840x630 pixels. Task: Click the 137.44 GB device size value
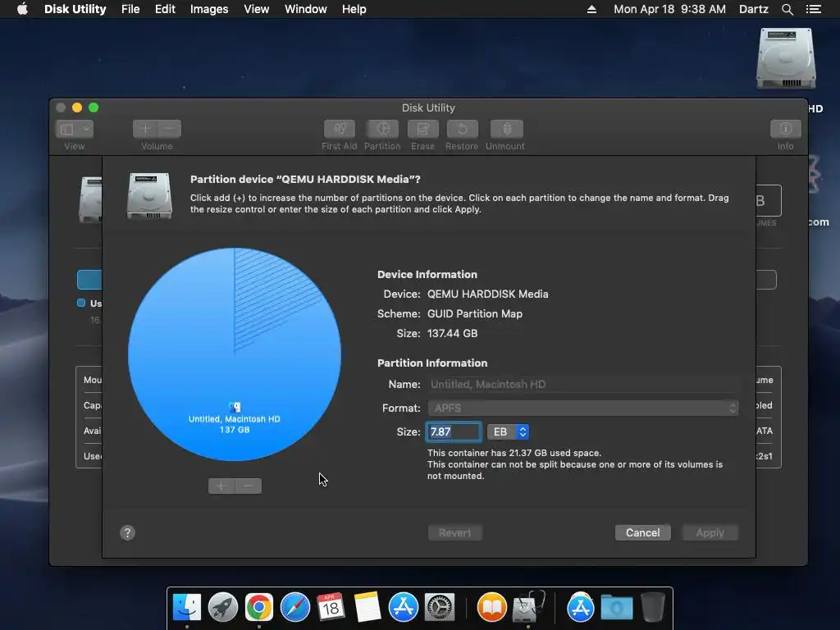pyautogui.click(x=452, y=333)
